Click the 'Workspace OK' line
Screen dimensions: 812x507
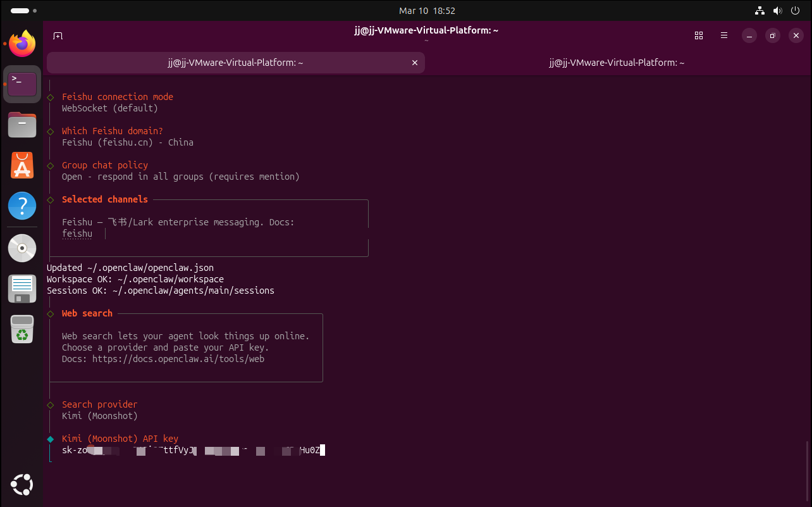click(x=135, y=279)
